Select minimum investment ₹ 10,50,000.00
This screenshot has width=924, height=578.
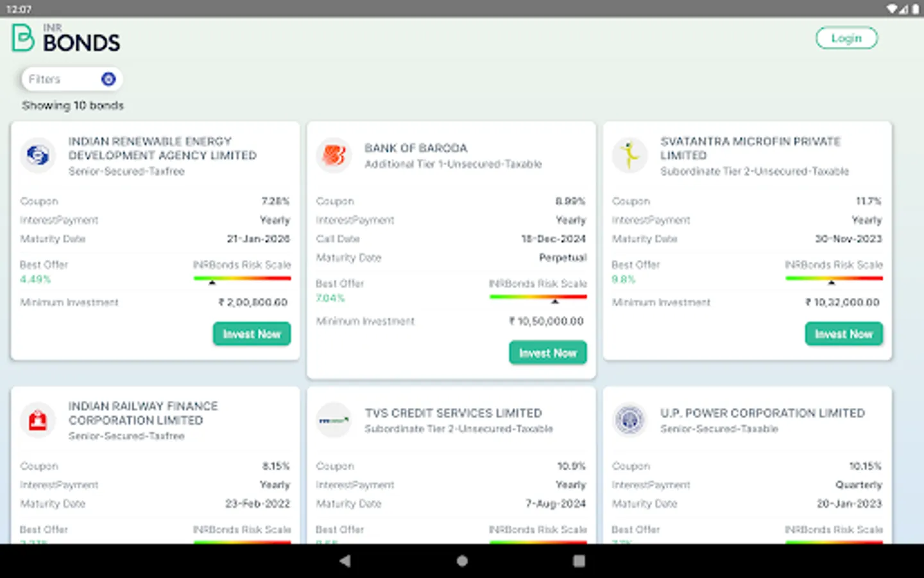pos(546,321)
